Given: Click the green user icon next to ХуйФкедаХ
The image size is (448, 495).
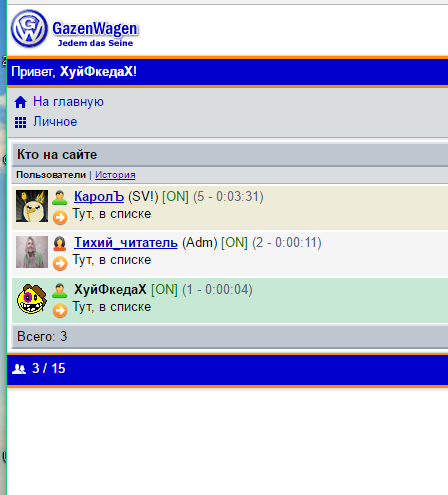Looking at the screenshot, I should [x=60, y=290].
